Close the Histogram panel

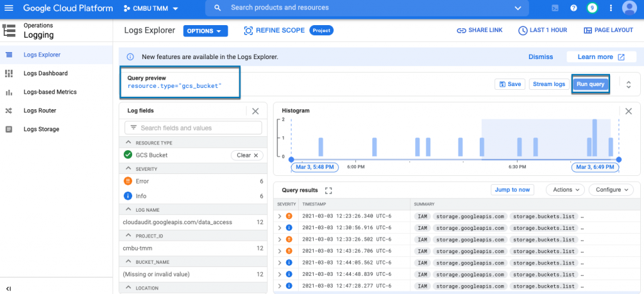point(628,111)
